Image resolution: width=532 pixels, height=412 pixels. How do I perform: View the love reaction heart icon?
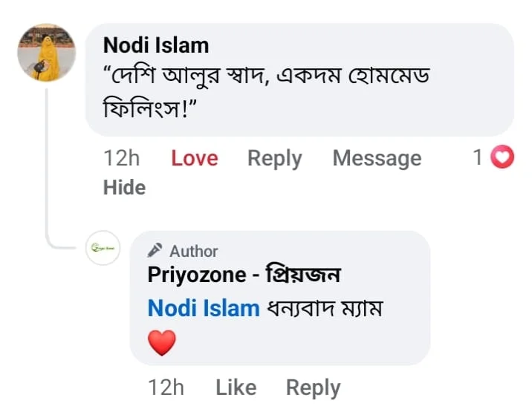tap(502, 157)
